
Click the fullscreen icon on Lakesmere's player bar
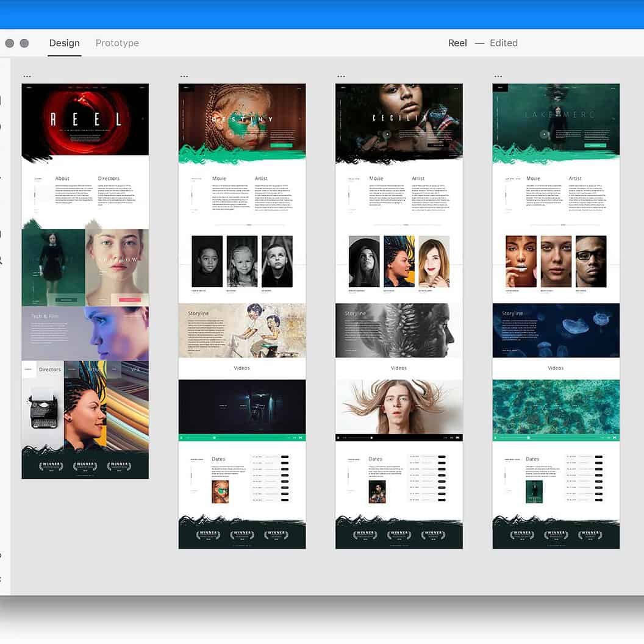(x=614, y=438)
